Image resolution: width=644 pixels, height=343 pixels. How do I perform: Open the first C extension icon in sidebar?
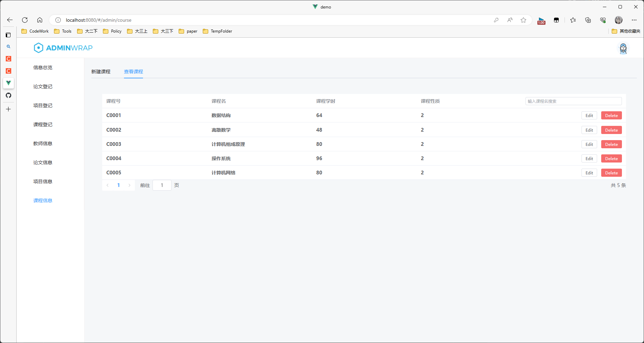[8, 59]
